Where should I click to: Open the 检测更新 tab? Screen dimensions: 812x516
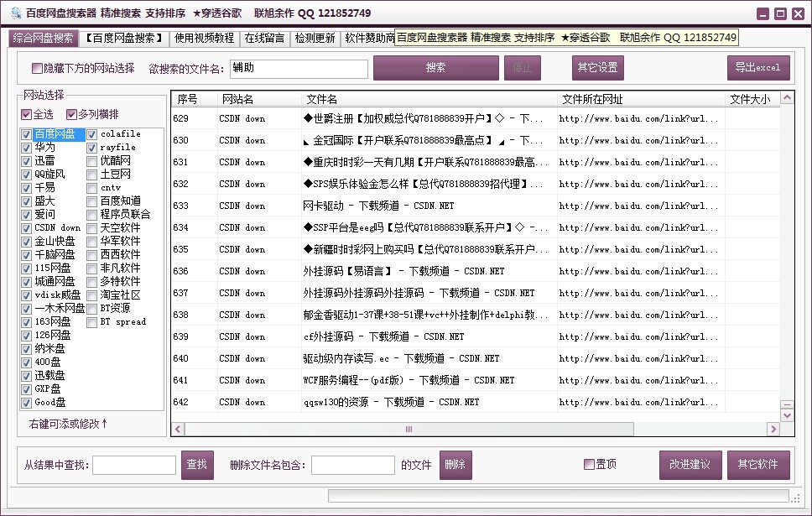(x=315, y=39)
